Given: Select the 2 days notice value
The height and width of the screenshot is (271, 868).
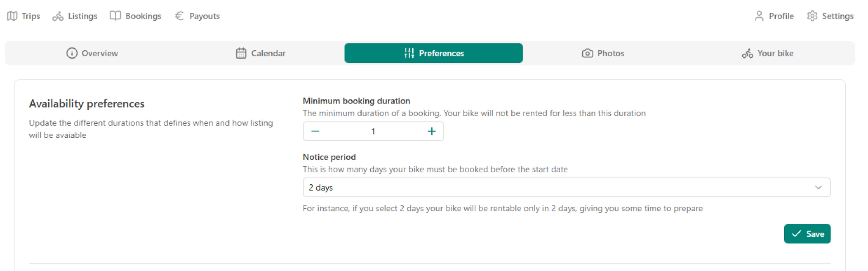Looking at the screenshot, I should (x=321, y=187).
